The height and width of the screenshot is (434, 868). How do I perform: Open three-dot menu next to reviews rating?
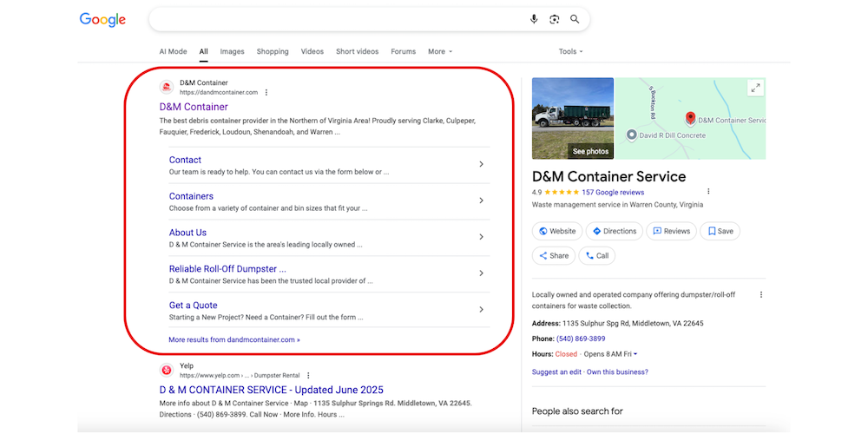[708, 192]
